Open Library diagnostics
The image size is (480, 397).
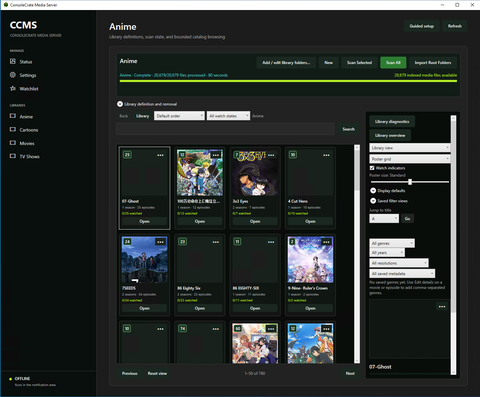tap(392, 122)
